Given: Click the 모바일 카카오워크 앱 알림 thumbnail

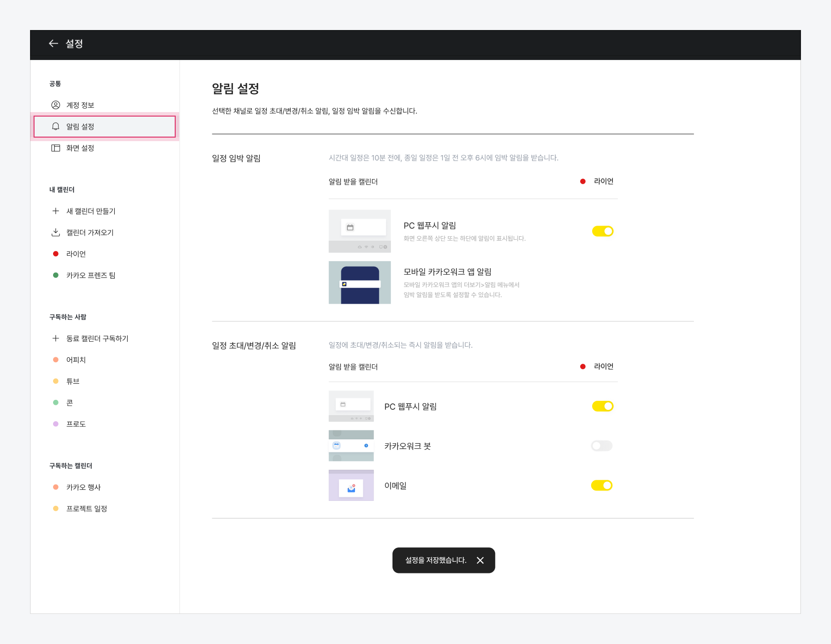Looking at the screenshot, I should point(359,283).
